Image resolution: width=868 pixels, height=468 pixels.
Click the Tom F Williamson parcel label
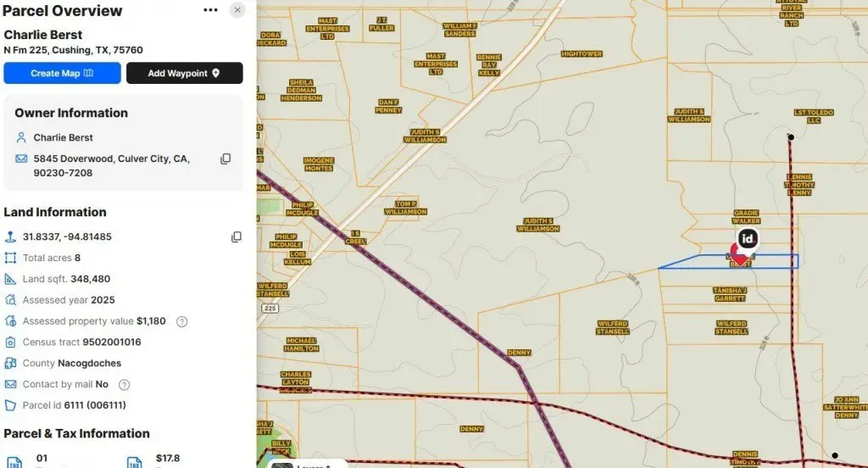406,208
